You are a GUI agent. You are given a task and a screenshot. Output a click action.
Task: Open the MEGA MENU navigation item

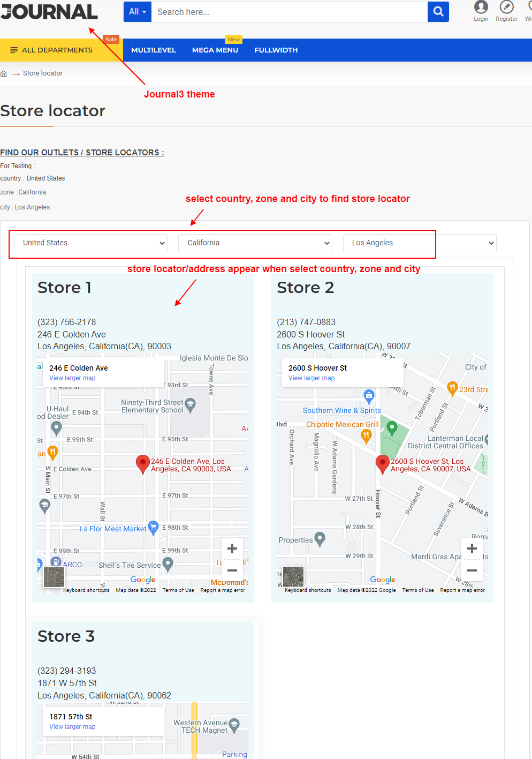point(215,50)
